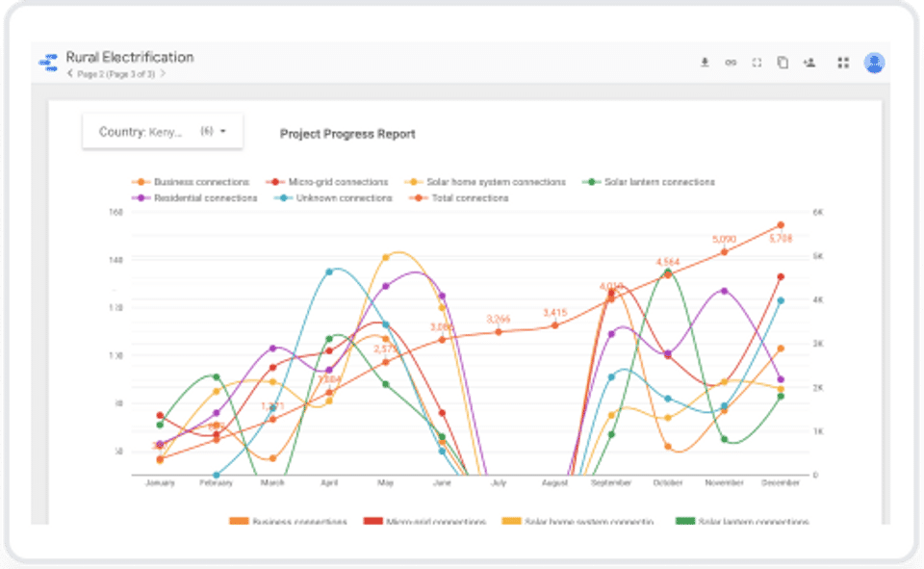Go to the previous report page chevron
Screen dimensions: 924x569
click(x=70, y=74)
